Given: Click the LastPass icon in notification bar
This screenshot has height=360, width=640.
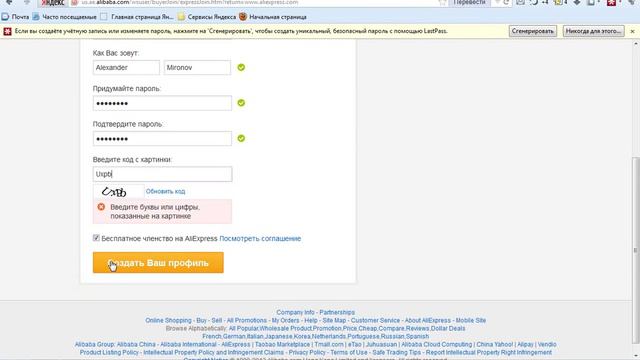Looking at the screenshot, I should 7,31.
